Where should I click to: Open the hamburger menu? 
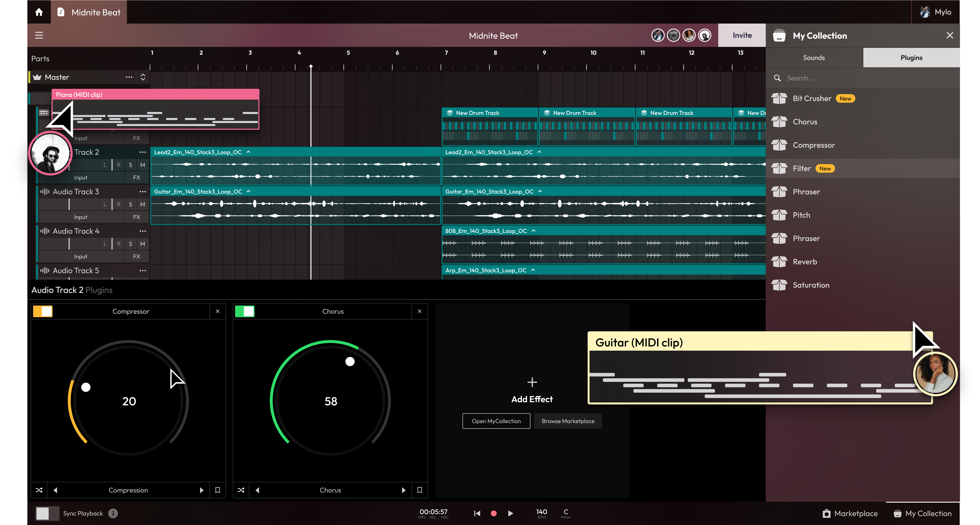coord(39,35)
